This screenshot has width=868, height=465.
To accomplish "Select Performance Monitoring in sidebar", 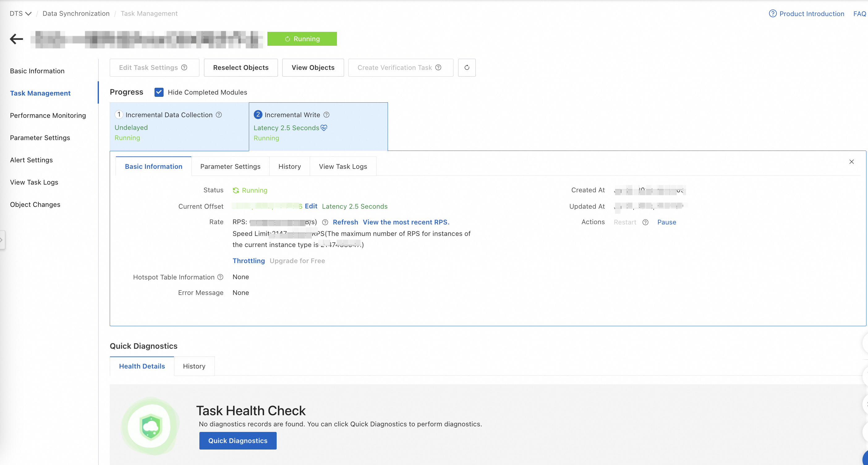I will coord(48,116).
